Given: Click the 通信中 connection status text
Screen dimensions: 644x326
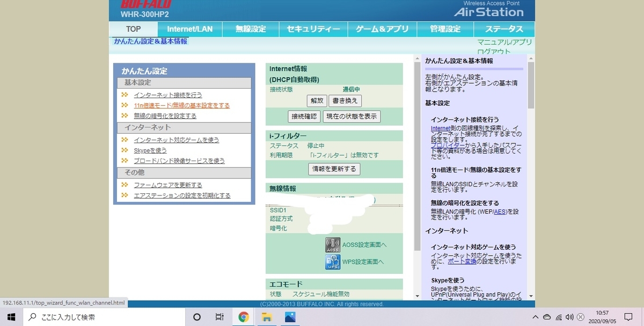Looking at the screenshot, I should tap(352, 90).
